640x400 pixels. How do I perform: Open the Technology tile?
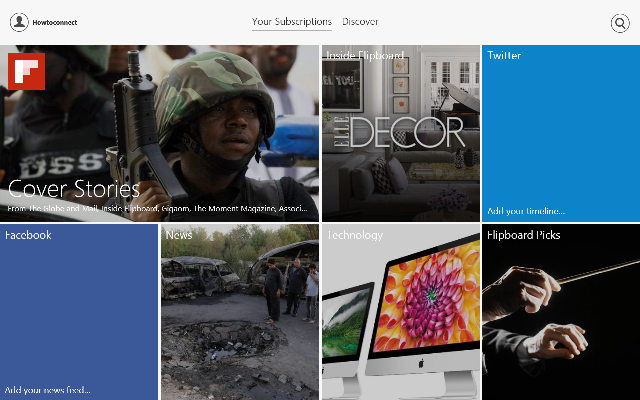(401, 312)
